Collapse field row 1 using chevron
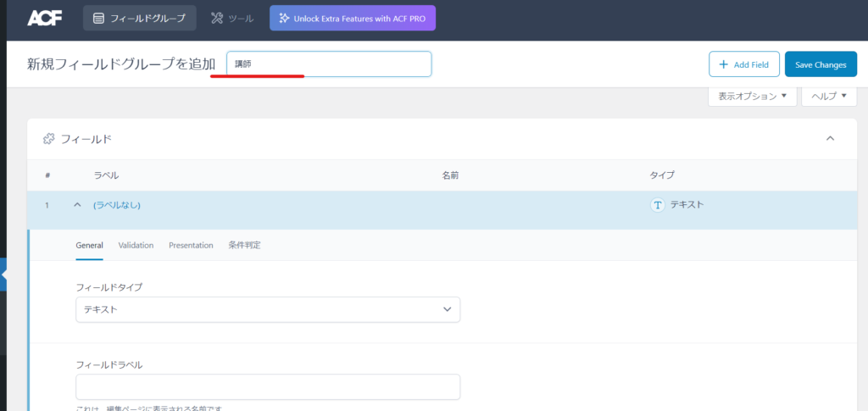This screenshot has width=868, height=411. click(77, 205)
